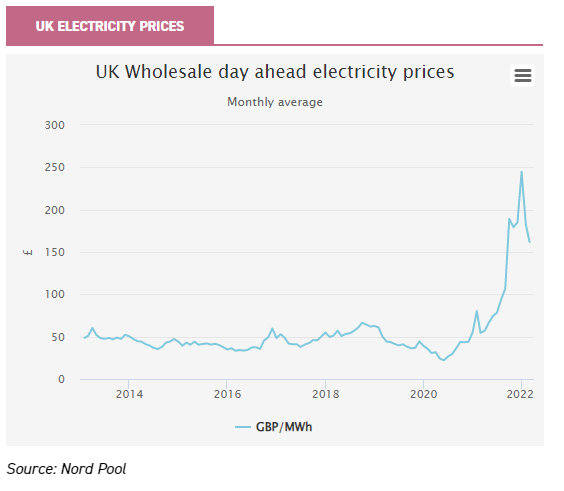This screenshot has height=491, width=564.
Task: Click the lowest price dip in 2020
Action: tap(444, 360)
